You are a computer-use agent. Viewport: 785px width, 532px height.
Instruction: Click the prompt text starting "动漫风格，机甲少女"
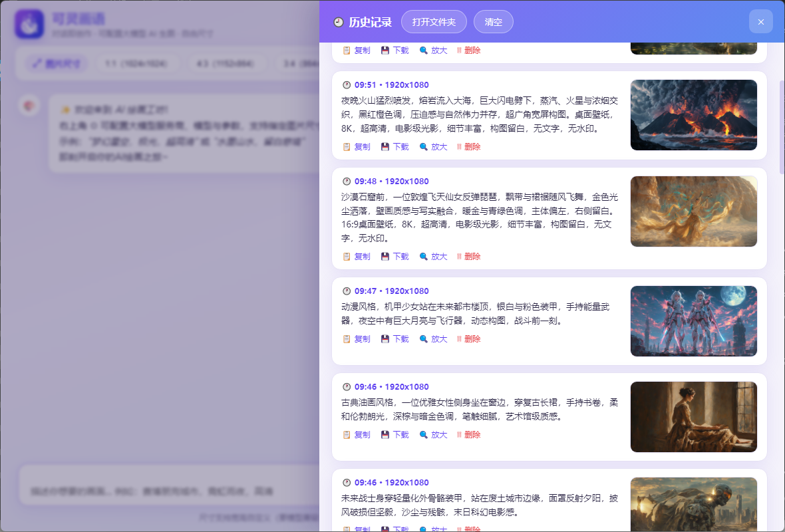pos(476,313)
